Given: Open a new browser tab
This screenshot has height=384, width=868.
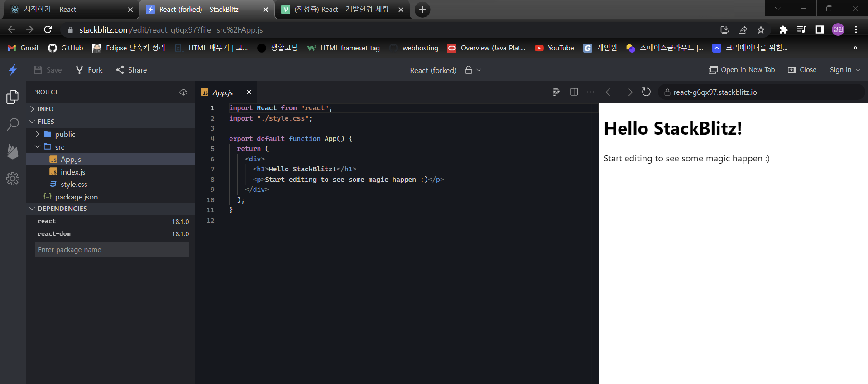Looking at the screenshot, I should tap(422, 10).
